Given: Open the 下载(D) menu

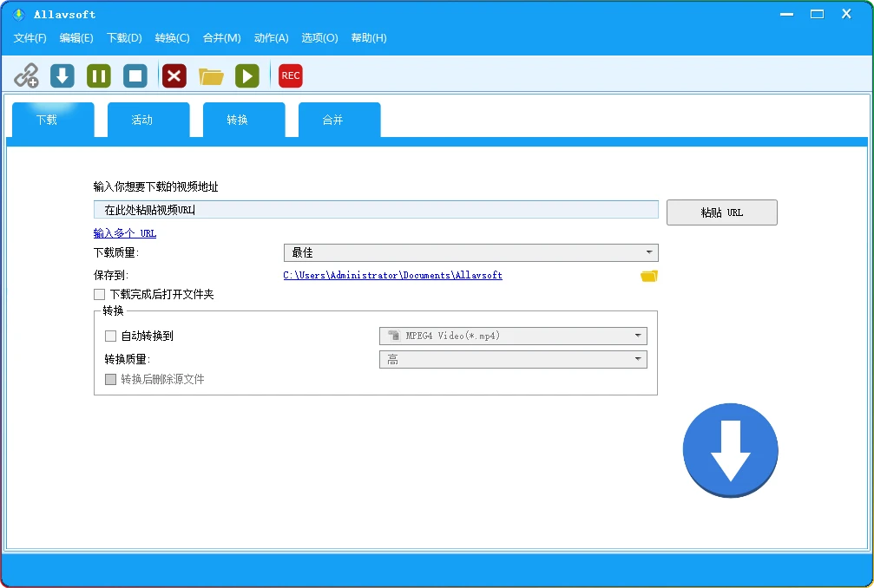Looking at the screenshot, I should (x=124, y=38).
